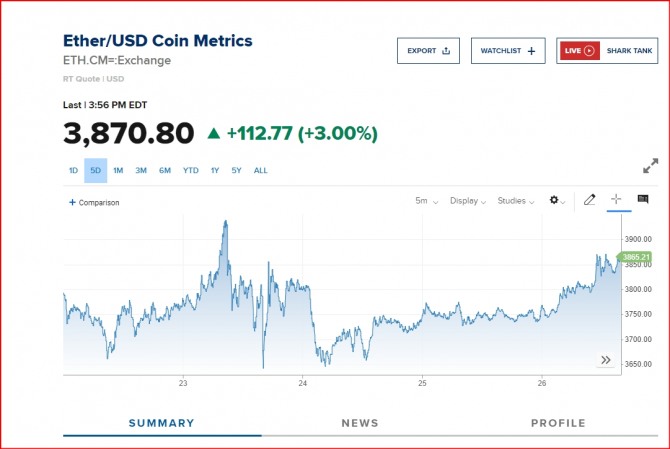
Task: Open chart settings gear menu
Action: click(557, 201)
